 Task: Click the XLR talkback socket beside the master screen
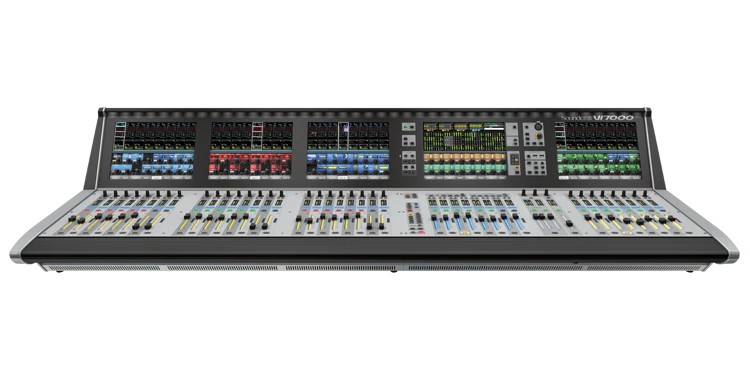tap(538, 127)
